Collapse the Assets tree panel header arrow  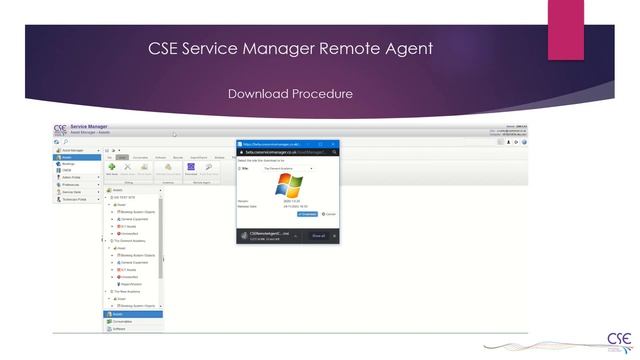tap(160, 190)
